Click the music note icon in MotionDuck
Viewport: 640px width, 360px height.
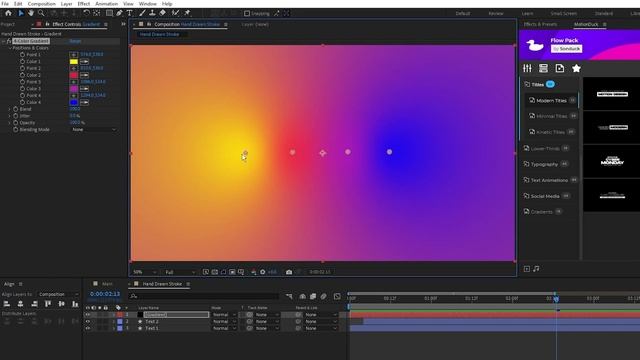[x=536, y=269]
